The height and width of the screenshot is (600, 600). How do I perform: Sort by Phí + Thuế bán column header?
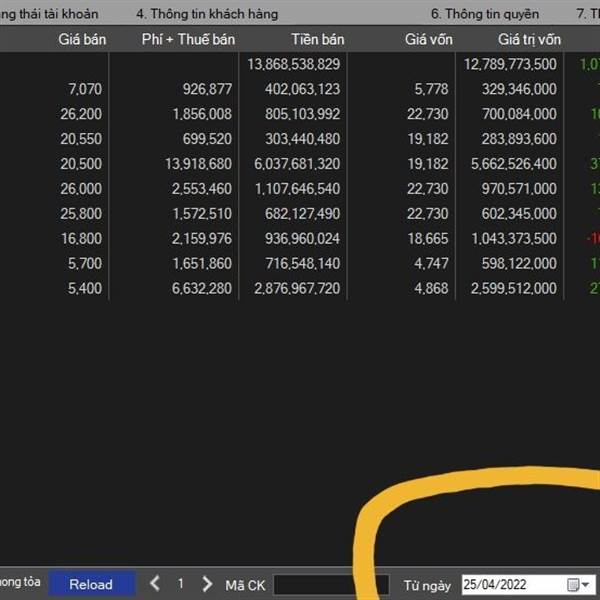tap(188, 39)
